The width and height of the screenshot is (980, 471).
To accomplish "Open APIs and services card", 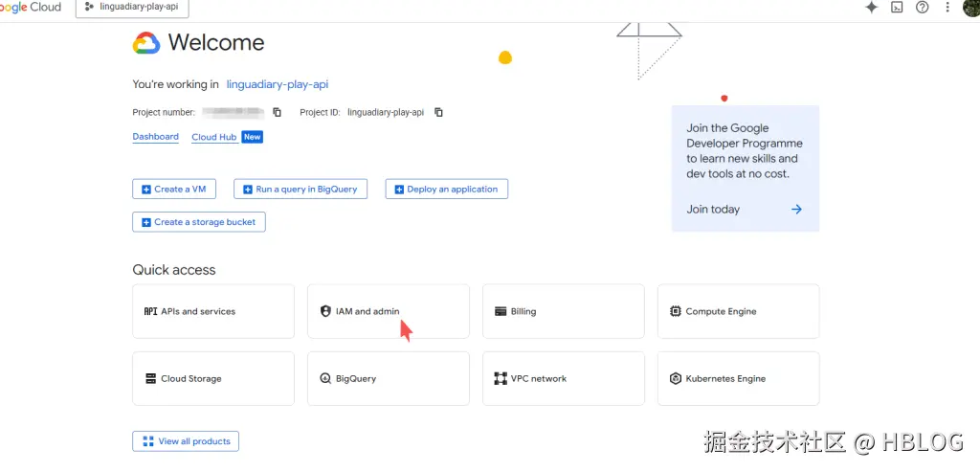I will pos(213,311).
